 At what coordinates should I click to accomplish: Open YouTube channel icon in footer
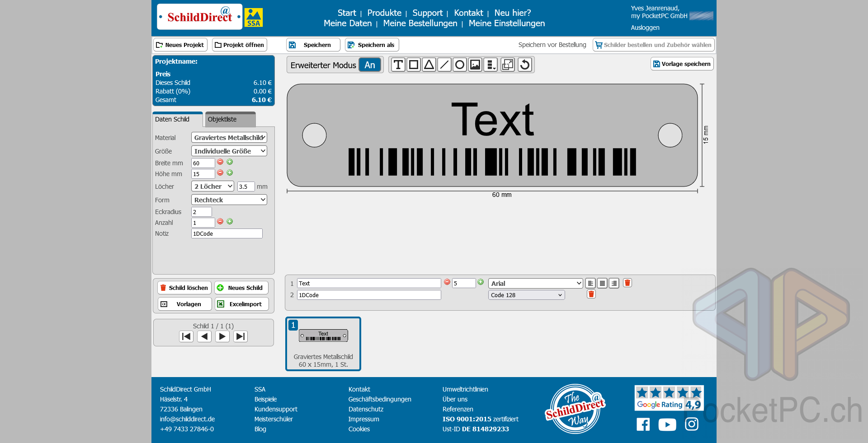tap(667, 424)
